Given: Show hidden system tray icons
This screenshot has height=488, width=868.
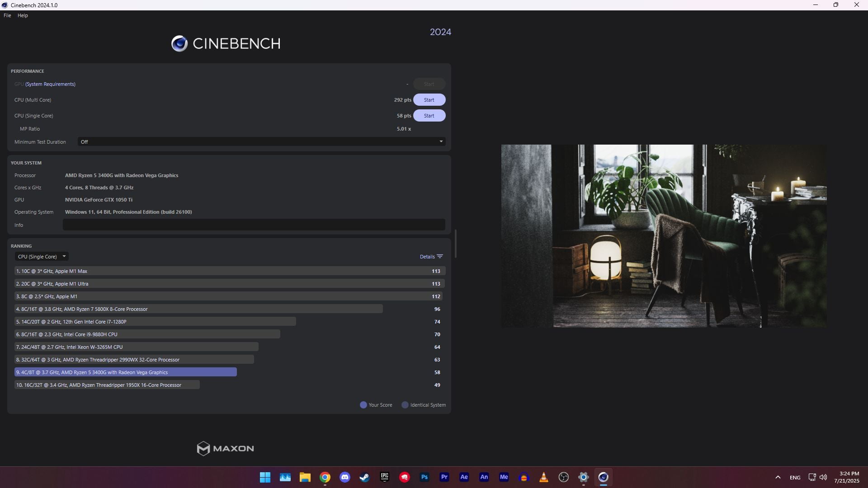Looking at the screenshot, I should (x=778, y=477).
